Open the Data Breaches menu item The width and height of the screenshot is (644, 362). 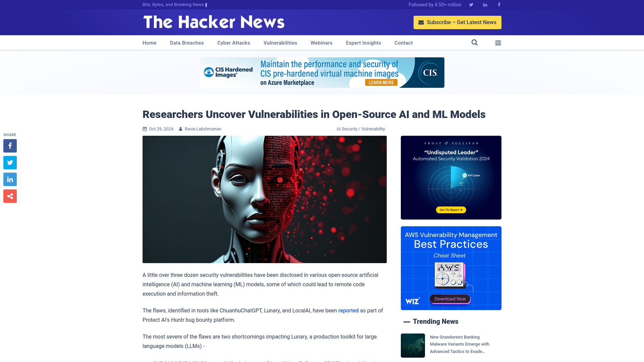[186, 43]
